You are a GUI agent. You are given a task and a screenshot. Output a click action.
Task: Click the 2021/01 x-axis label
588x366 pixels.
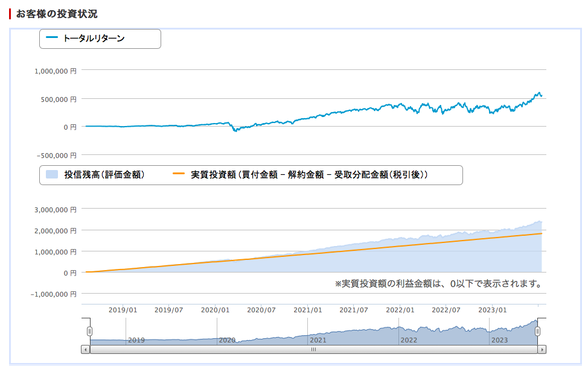(x=308, y=310)
